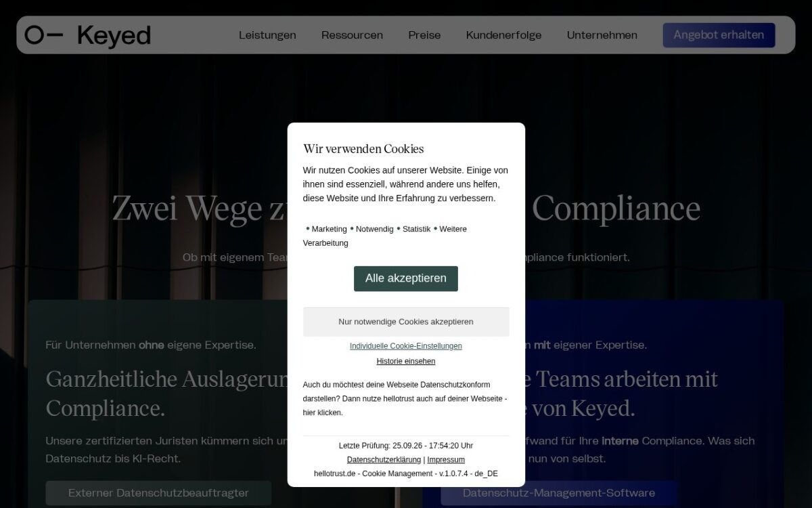Viewport: 812px width, 508px height.
Task: Open the Kundenerfolge menu item
Action: point(503,35)
